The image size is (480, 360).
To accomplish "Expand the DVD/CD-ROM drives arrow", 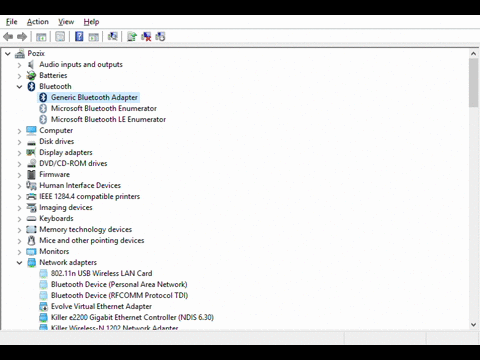I will coord(19,164).
